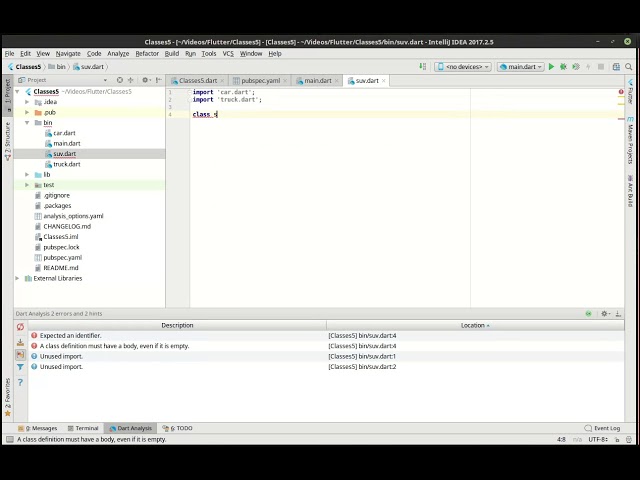The height and width of the screenshot is (480, 640).
Task: Open the Terminal tool window
Action: click(x=83, y=428)
